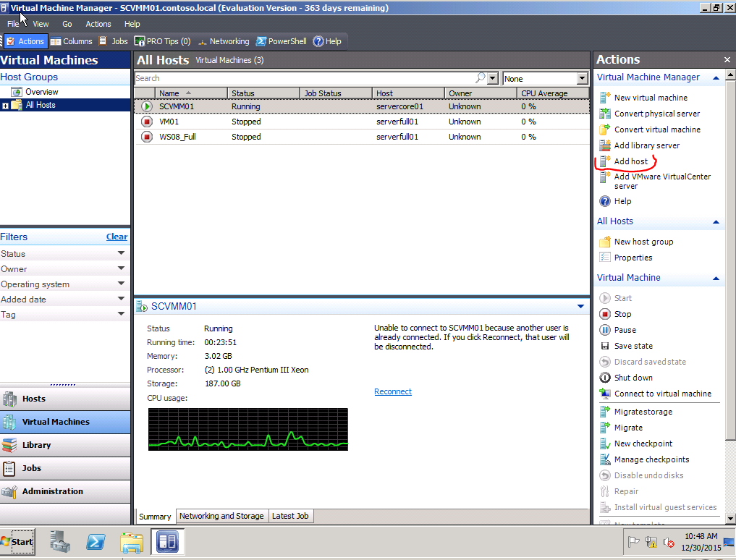Switch to Networking and Storage tab
The image size is (736, 560).
click(221, 516)
